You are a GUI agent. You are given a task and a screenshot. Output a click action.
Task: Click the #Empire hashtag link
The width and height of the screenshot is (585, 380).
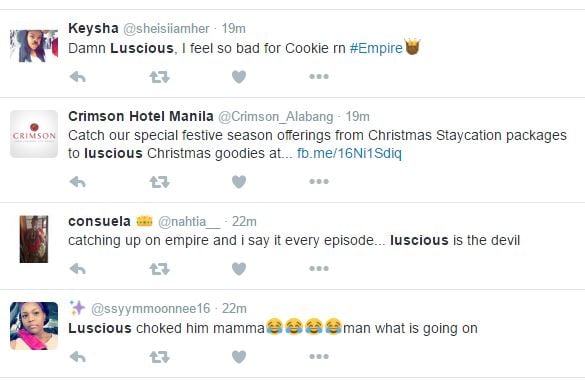[376, 48]
